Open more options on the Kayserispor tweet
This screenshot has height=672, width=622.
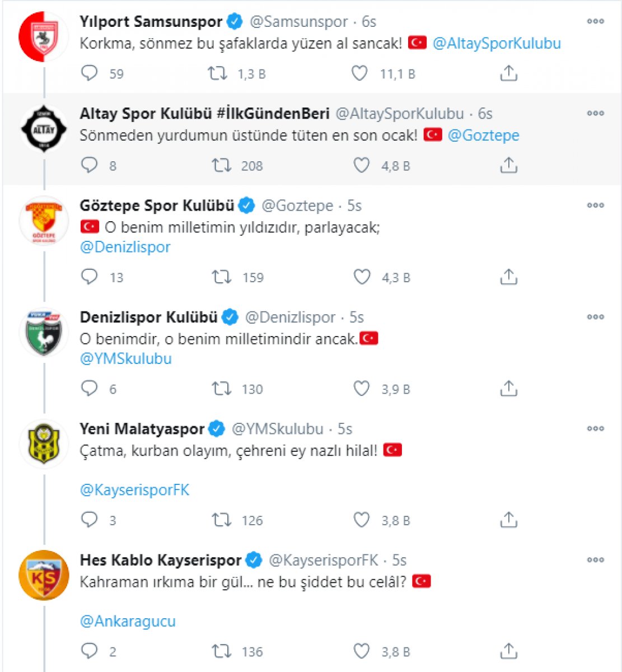pos(595,559)
